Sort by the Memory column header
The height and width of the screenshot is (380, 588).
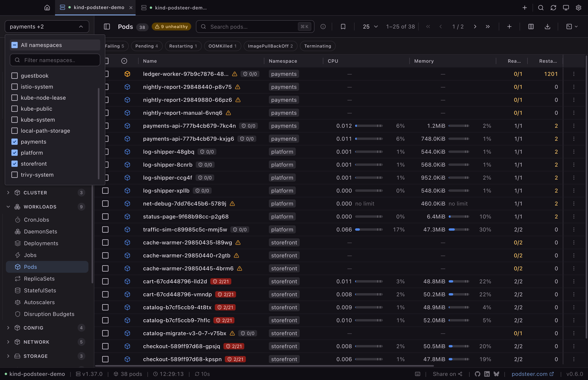pyautogui.click(x=424, y=61)
